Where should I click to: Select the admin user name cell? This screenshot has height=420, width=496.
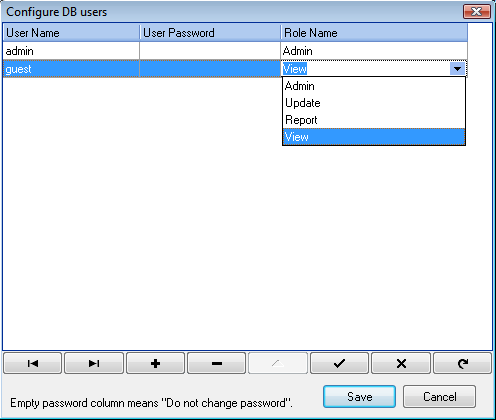point(71,51)
